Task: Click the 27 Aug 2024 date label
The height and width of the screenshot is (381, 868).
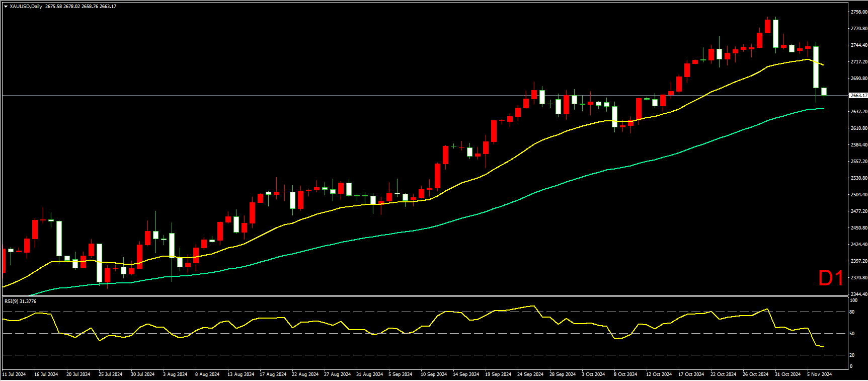Action: (338, 374)
